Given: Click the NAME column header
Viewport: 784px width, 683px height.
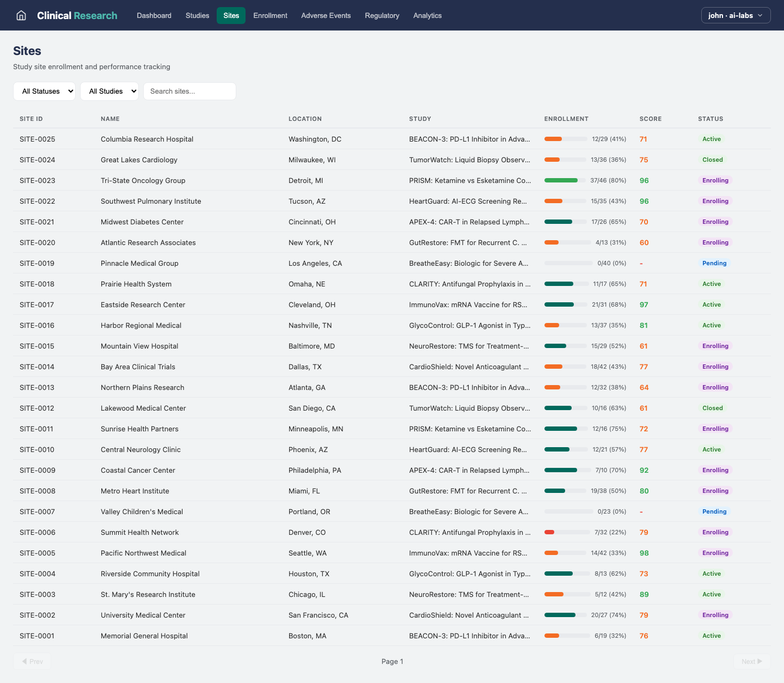Looking at the screenshot, I should click(110, 119).
